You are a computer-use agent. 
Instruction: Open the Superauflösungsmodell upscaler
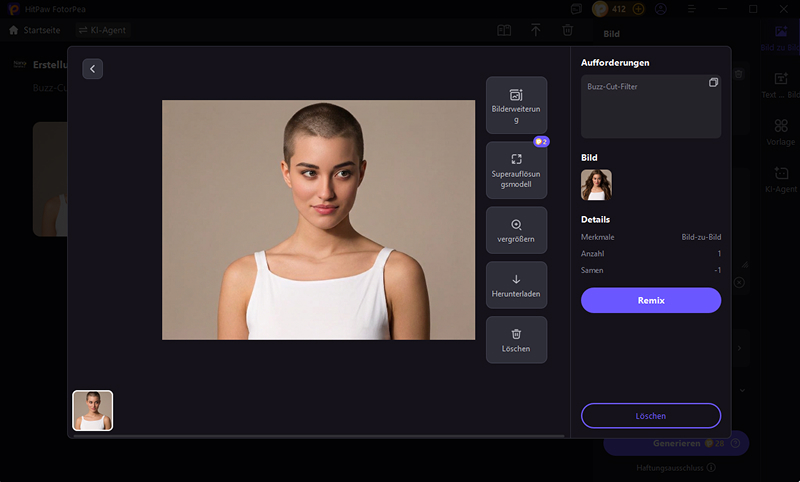pos(516,170)
